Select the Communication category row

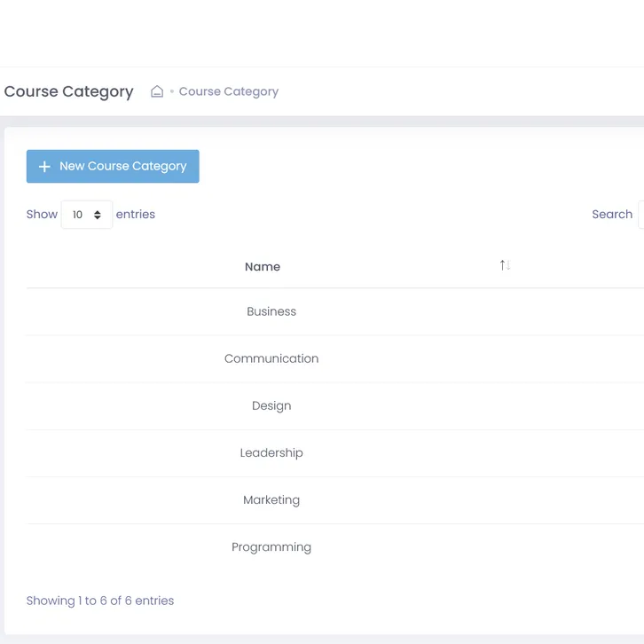coord(271,359)
